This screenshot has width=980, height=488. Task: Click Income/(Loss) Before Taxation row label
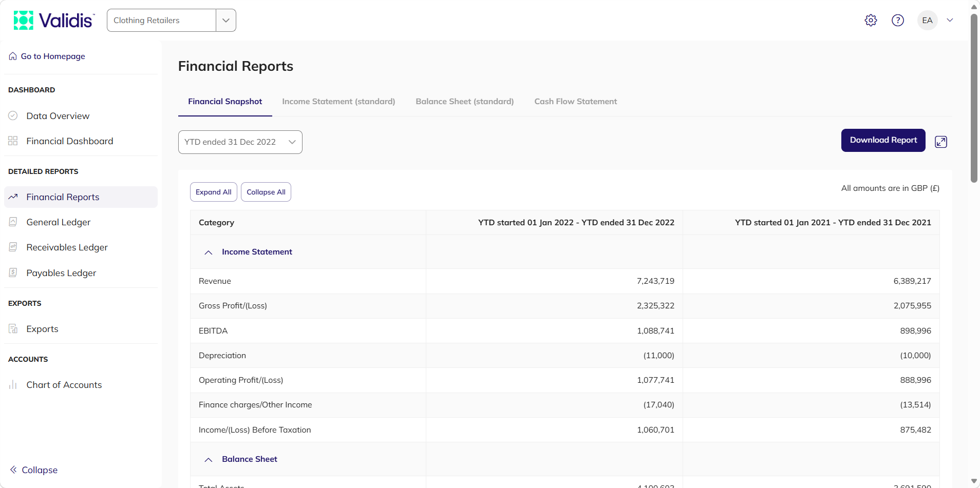click(255, 430)
